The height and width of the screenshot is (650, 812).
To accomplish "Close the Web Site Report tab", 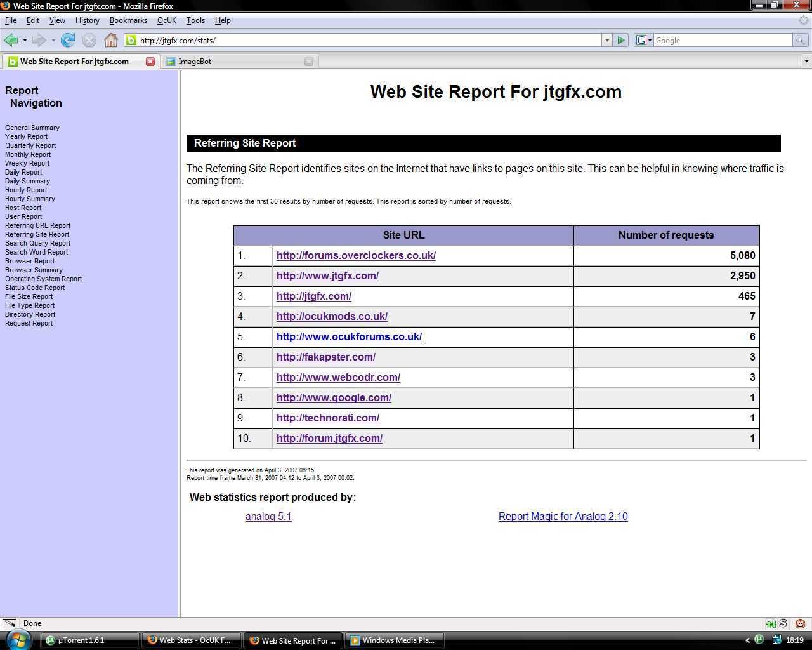I will [x=150, y=62].
